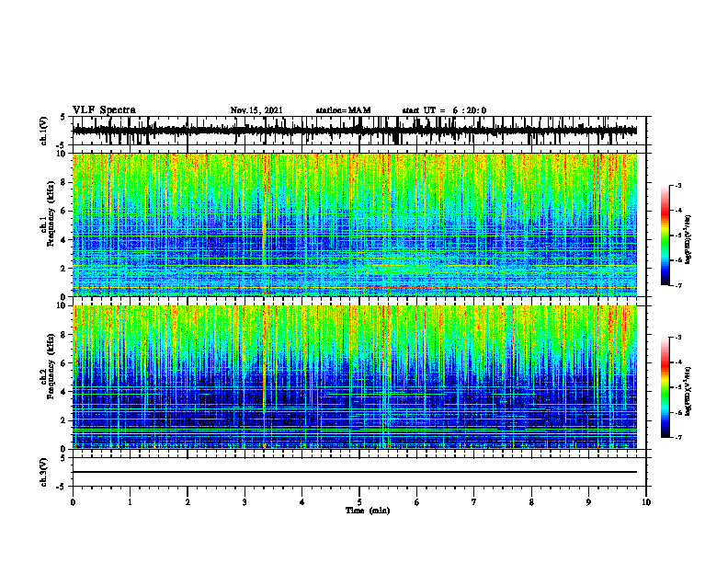Click the ch.2 color bar log(PSD) label
Image resolution: width=728 pixels, height=563 pixels.
tap(688, 391)
